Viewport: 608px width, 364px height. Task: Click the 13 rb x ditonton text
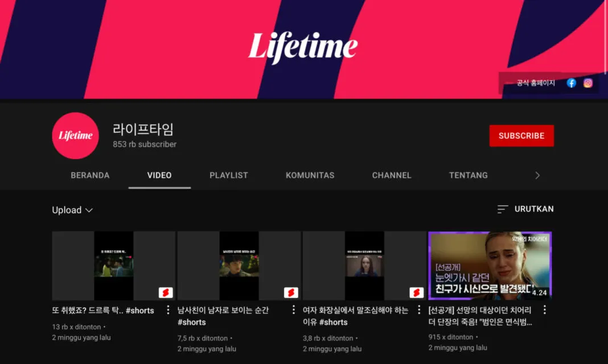(76, 327)
